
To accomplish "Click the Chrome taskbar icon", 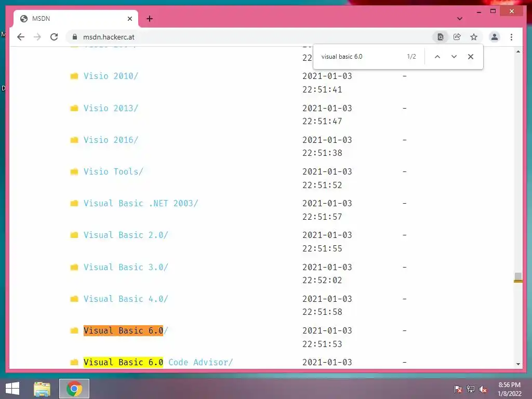I will [74, 389].
